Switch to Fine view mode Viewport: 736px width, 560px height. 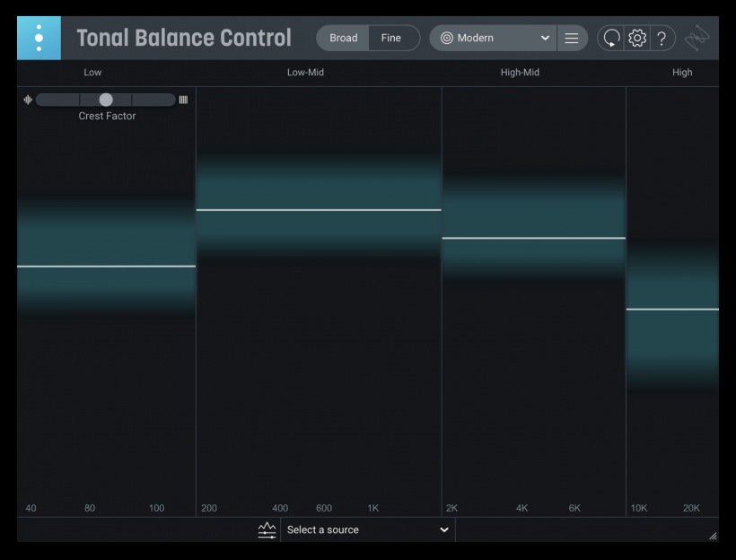click(391, 38)
